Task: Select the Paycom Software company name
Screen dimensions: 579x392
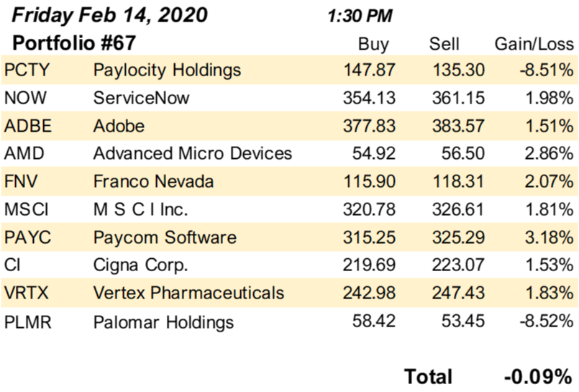Action: (x=165, y=237)
